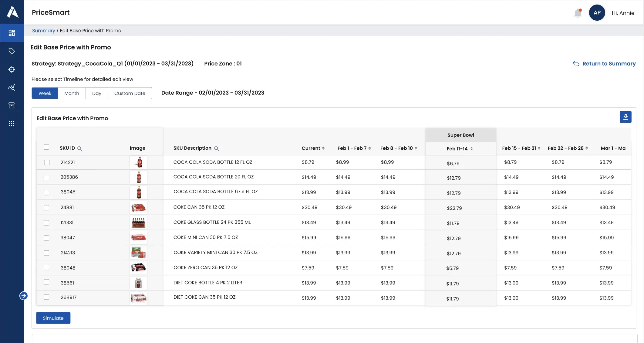Toggle the select-all checkbox in header

coord(46,147)
